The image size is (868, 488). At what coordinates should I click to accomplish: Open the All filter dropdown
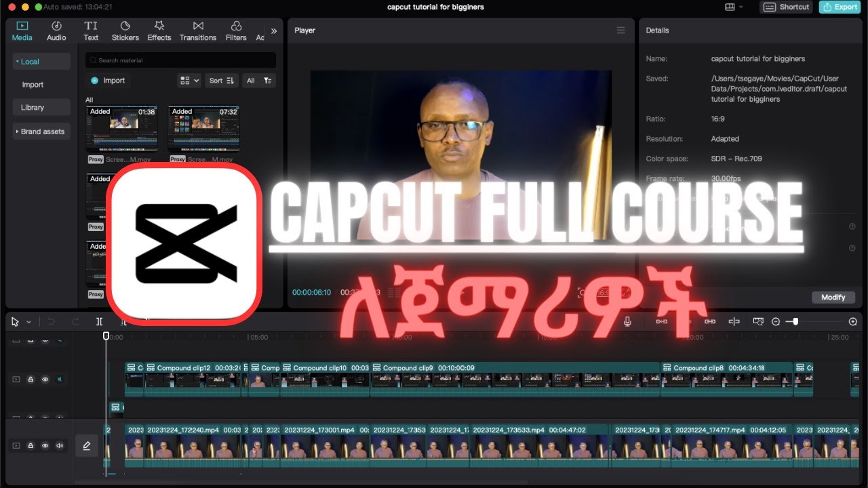coord(259,81)
